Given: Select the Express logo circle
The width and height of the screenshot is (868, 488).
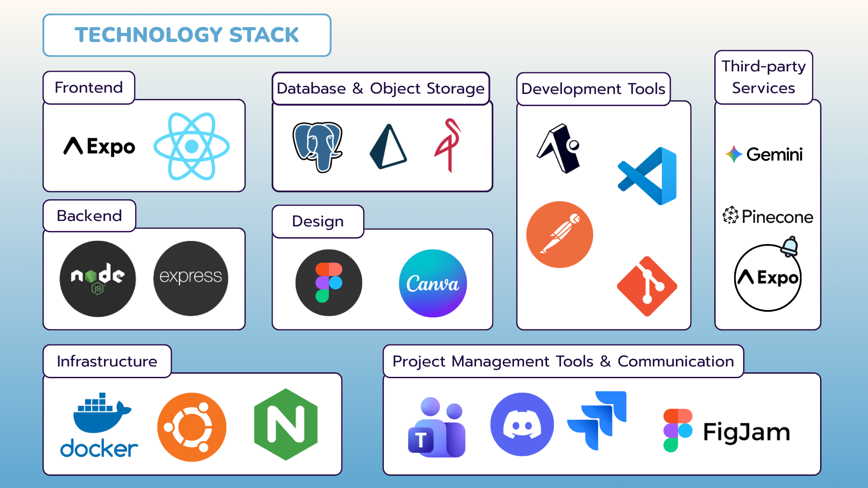Looking at the screenshot, I should (191, 278).
